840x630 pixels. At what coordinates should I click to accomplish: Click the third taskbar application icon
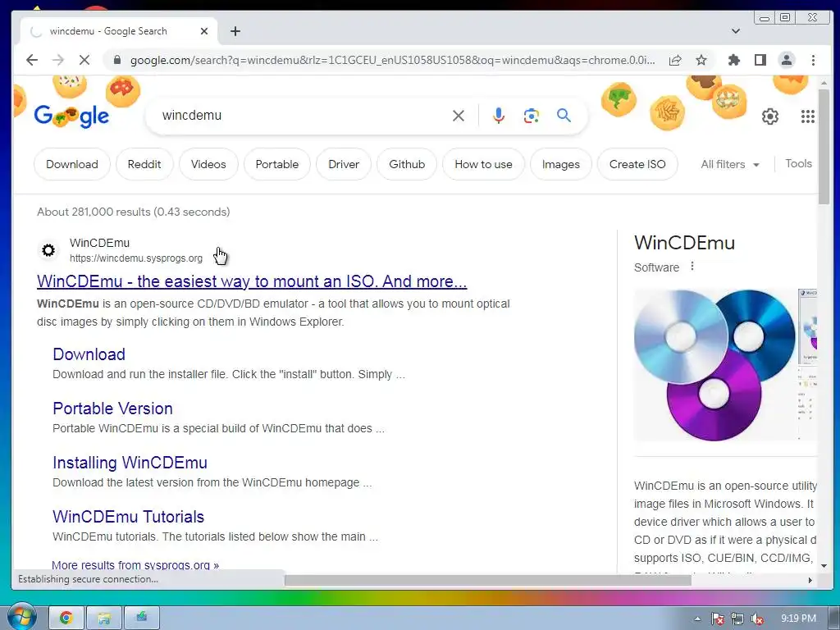click(141, 619)
